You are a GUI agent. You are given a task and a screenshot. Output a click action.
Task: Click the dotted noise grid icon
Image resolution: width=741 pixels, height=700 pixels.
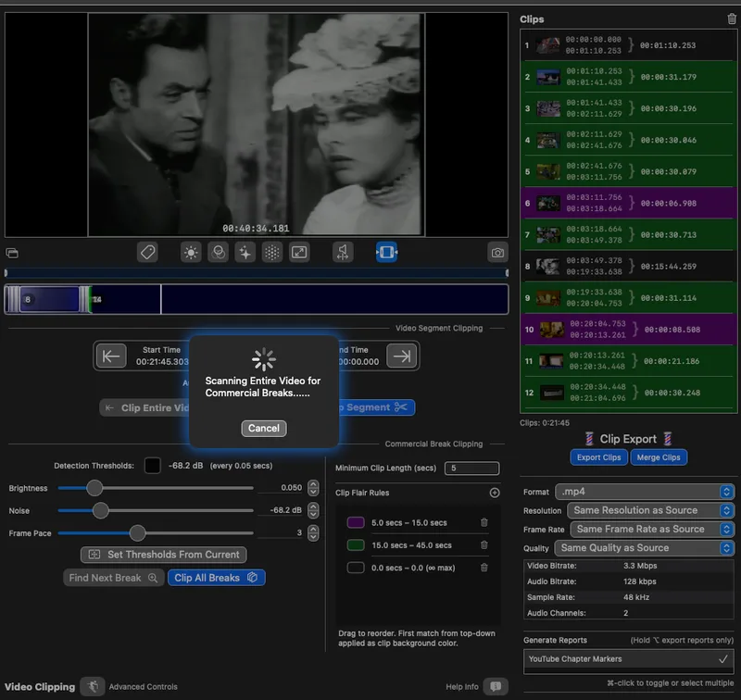click(x=272, y=252)
